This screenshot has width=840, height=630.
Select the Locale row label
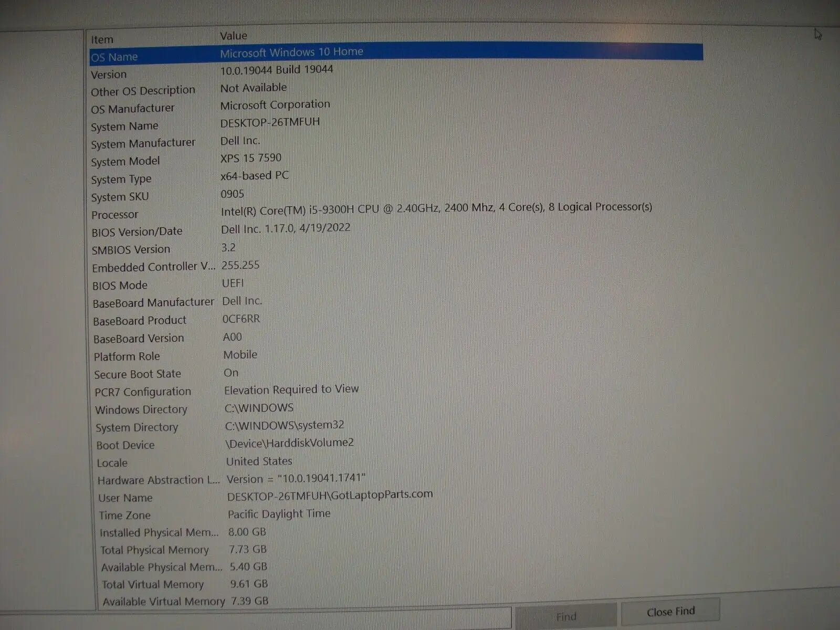(112, 463)
